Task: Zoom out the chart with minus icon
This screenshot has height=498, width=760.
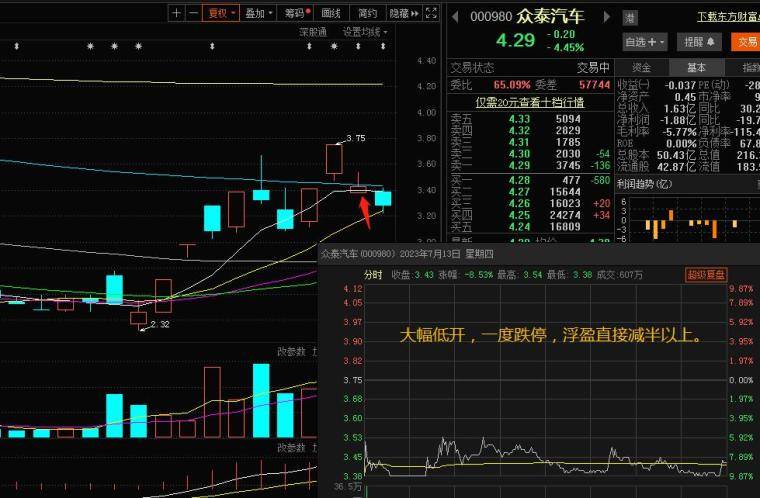Action: point(193,13)
